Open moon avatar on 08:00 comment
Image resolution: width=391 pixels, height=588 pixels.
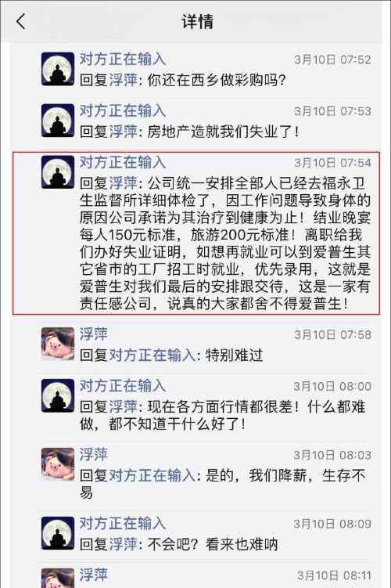point(58,395)
